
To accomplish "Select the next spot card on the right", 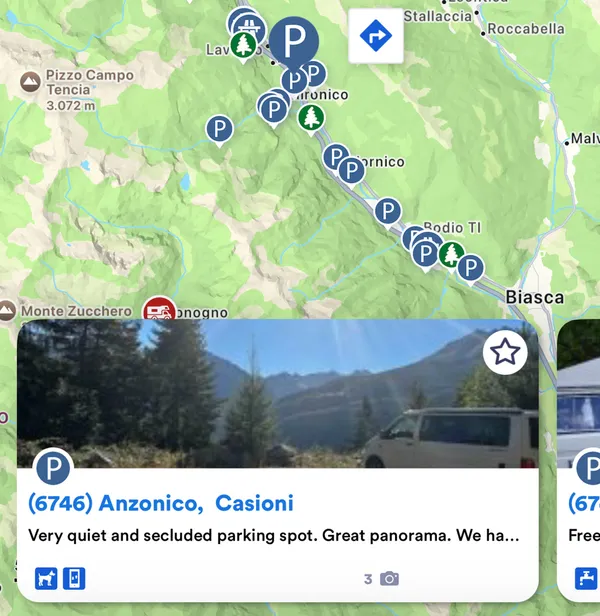I will 578,460.
